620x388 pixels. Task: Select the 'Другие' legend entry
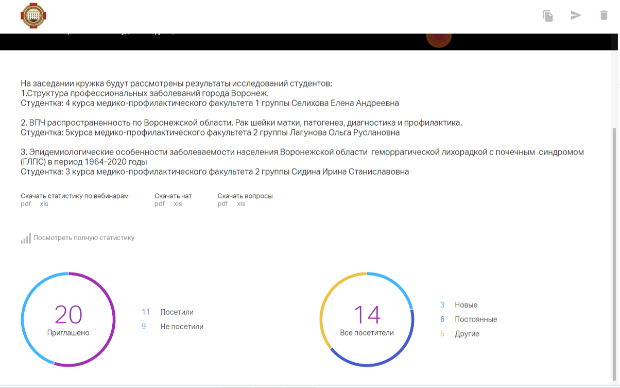click(459, 334)
